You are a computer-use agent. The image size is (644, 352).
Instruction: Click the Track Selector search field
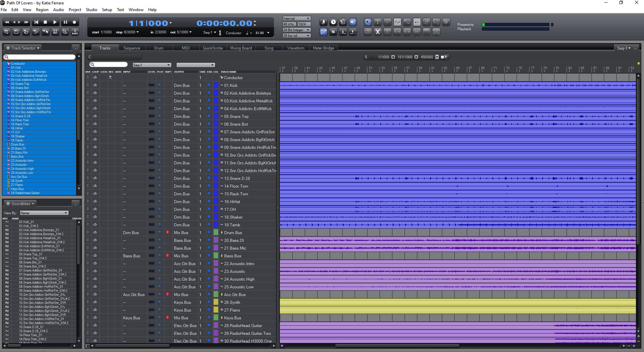(x=39, y=57)
